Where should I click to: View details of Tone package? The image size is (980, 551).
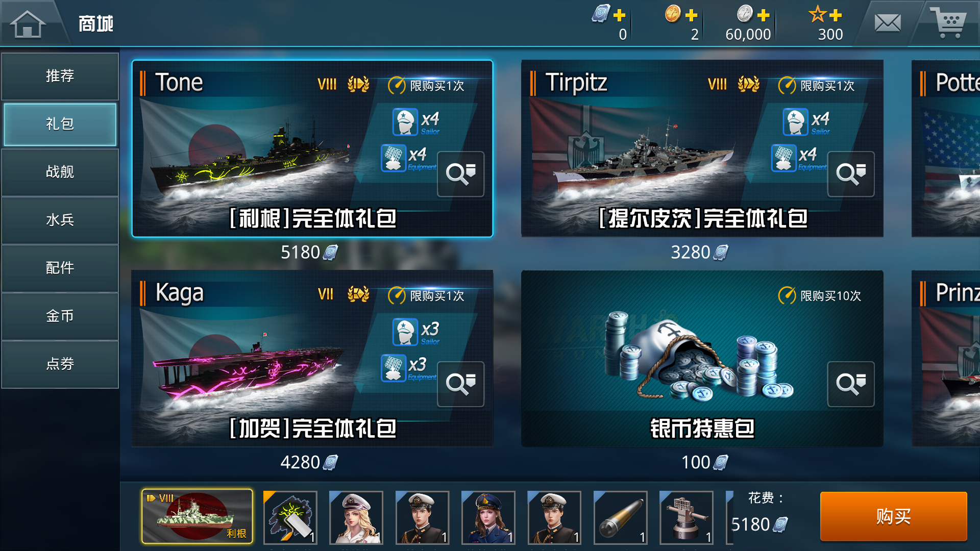click(x=460, y=174)
